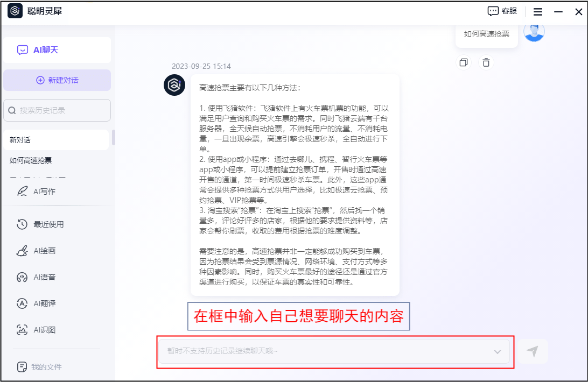This screenshot has width=588, height=382.
Task: Expand the chevron in chat input box
Action: 497,352
